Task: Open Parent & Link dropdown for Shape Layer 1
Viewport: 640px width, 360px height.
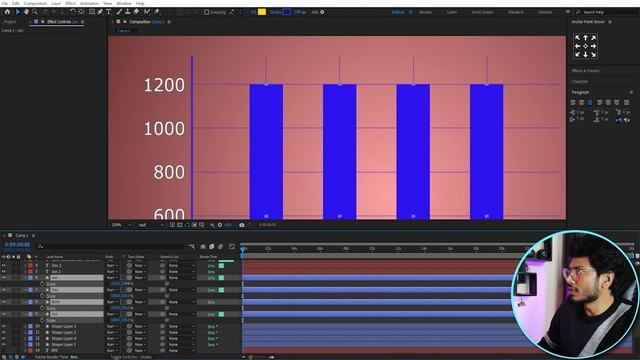Action: (182, 344)
